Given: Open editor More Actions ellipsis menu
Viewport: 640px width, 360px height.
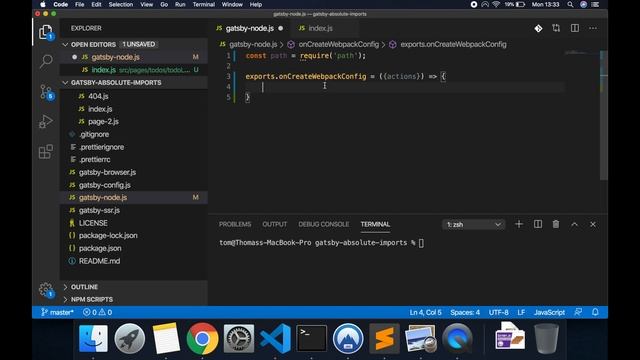Looking at the screenshot, I should click(593, 28).
